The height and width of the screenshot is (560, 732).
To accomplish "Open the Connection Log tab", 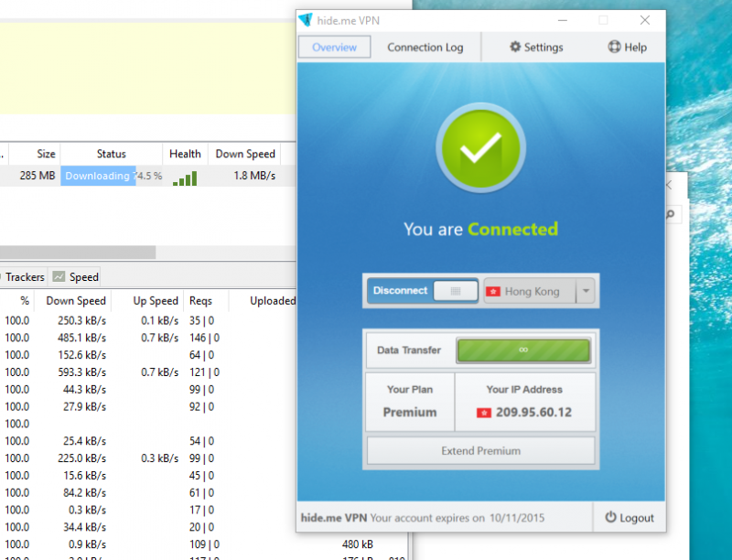I will point(425,48).
